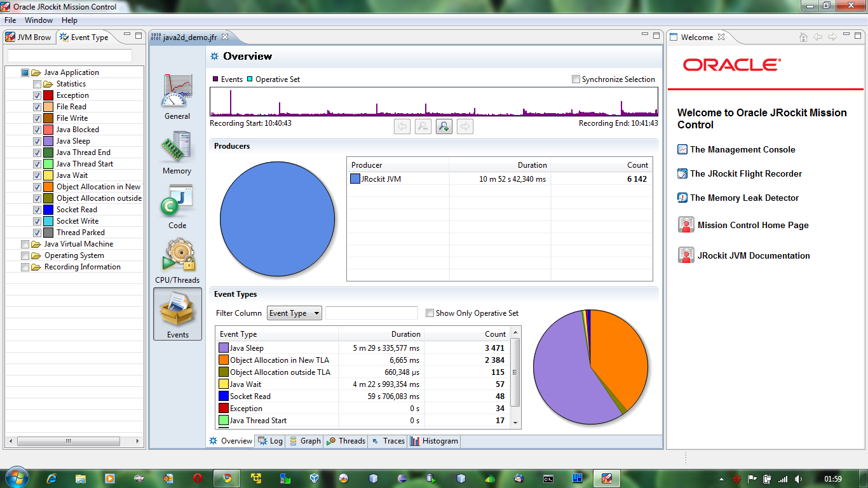Click the volume speaker tray icon
The height and width of the screenshot is (488, 868).
click(x=799, y=478)
